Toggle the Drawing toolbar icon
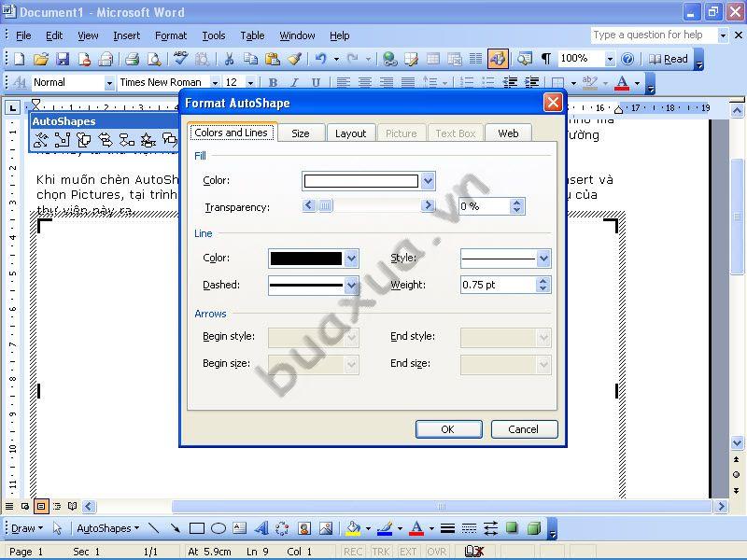 point(498,59)
